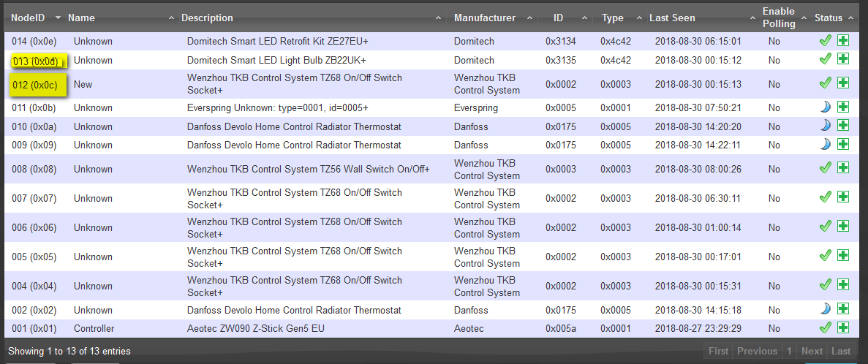Click the sleeping moon icon of node 011
Viewport: 868px width, 364px height.
[826, 107]
